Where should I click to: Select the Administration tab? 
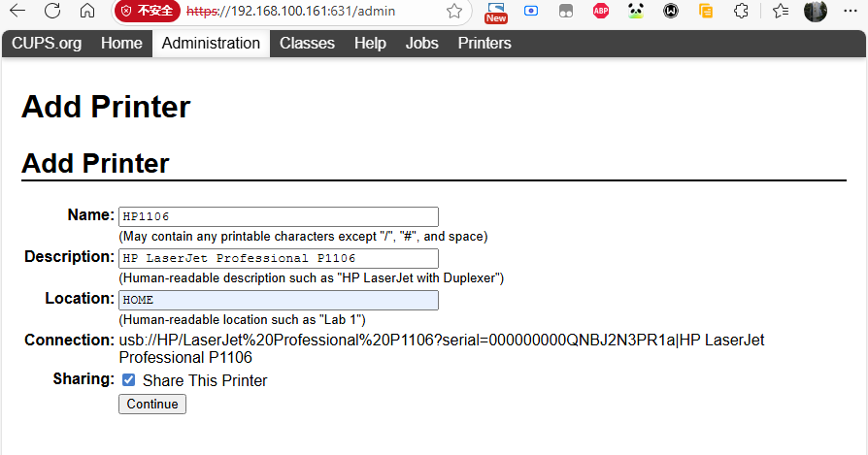[x=211, y=43]
